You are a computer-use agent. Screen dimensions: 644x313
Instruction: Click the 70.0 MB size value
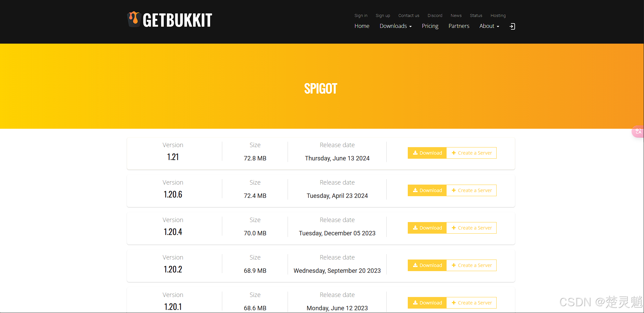pyautogui.click(x=255, y=233)
